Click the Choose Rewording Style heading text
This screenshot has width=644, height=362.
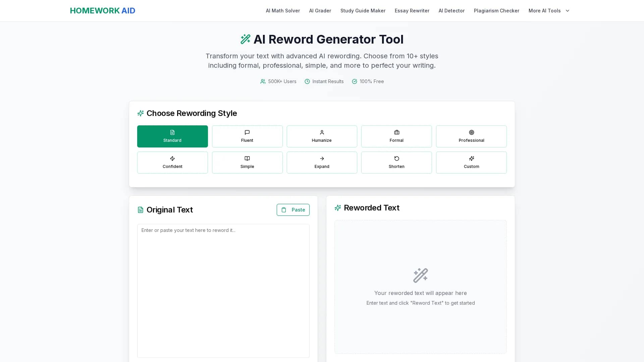pyautogui.click(x=192, y=113)
